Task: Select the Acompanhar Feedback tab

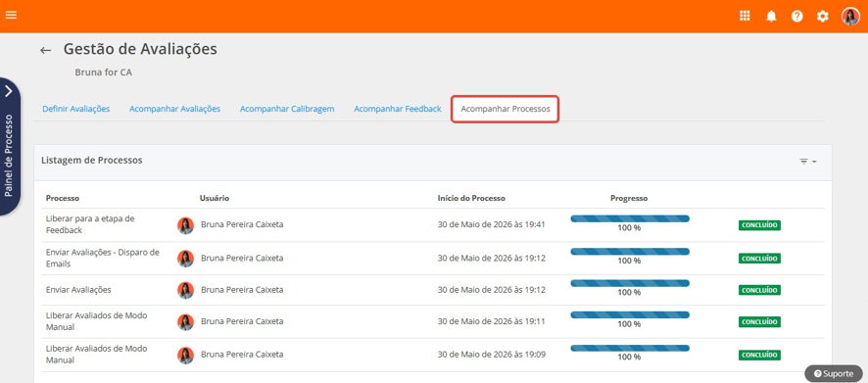Action: [398, 109]
